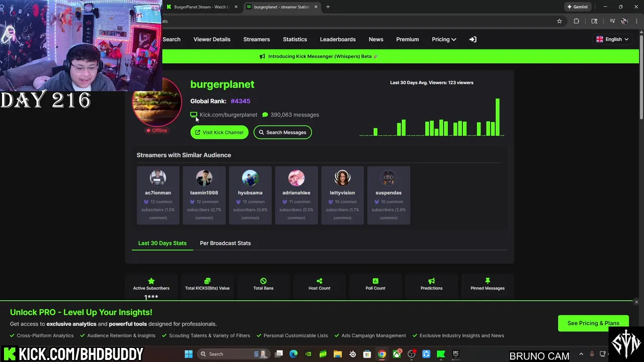Go to Viewer Details page
This screenshot has width=644, height=362.
tap(212, 39)
